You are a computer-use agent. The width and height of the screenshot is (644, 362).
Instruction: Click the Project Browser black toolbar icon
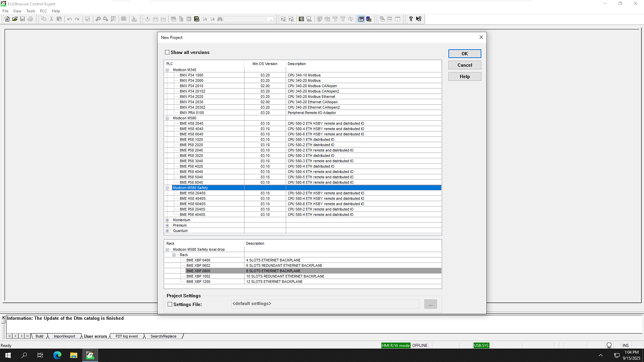point(197,19)
